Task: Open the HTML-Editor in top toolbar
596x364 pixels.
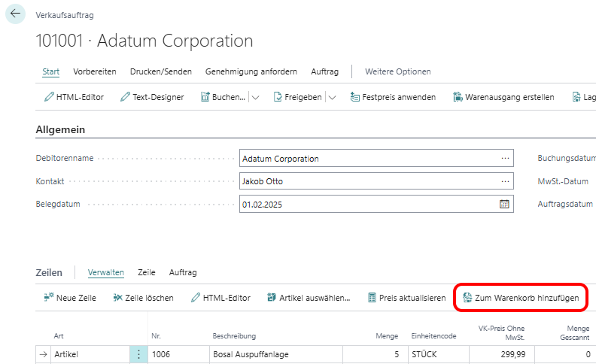Action: point(74,97)
